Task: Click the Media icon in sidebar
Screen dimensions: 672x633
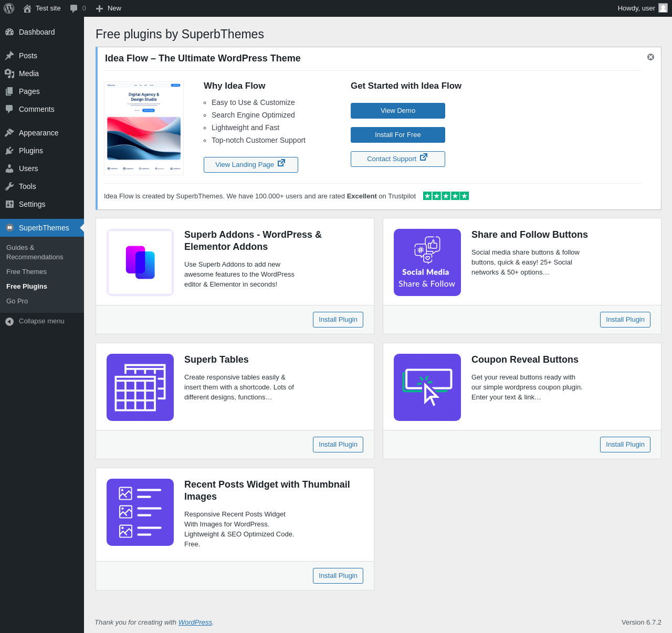Action: coord(9,73)
